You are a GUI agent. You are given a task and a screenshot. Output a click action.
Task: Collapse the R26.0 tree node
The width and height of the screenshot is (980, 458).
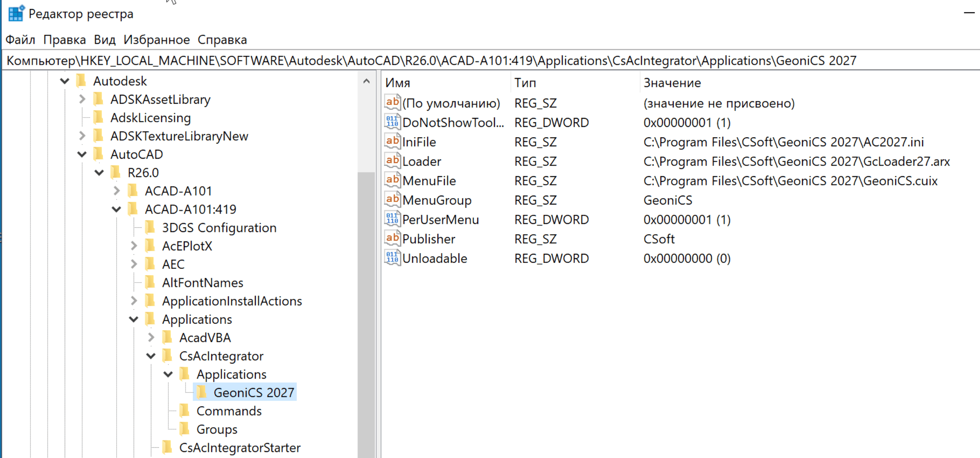[x=99, y=172]
